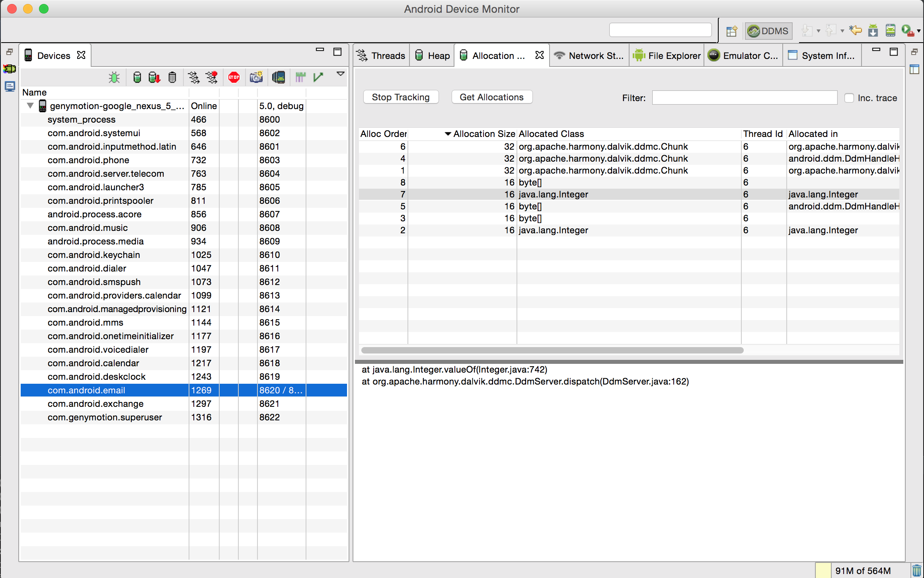Click the Update Threads icon

(194, 77)
